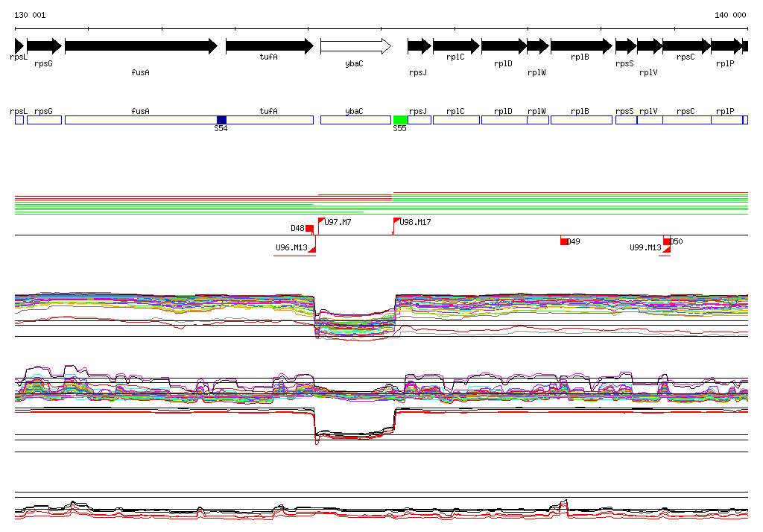Select the rplP blue outlined box
763x532 pixels.
(x=727, y=120)
